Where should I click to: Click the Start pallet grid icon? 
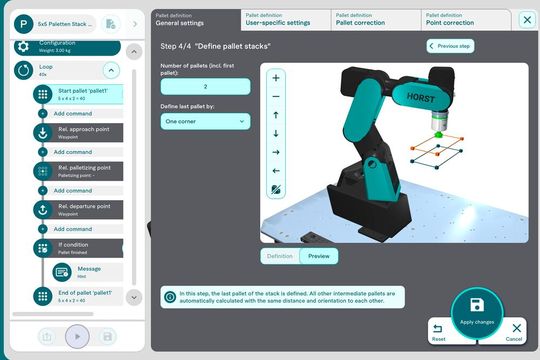point(43,94)
